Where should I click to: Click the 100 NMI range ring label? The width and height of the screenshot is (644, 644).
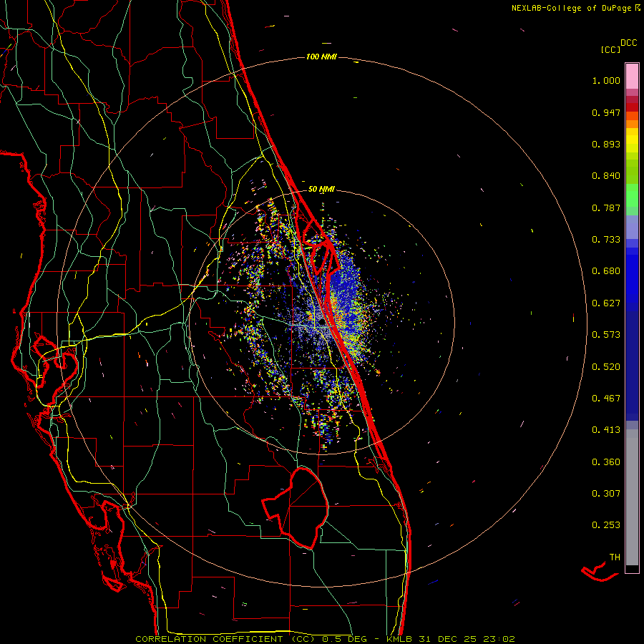point(321,57)
